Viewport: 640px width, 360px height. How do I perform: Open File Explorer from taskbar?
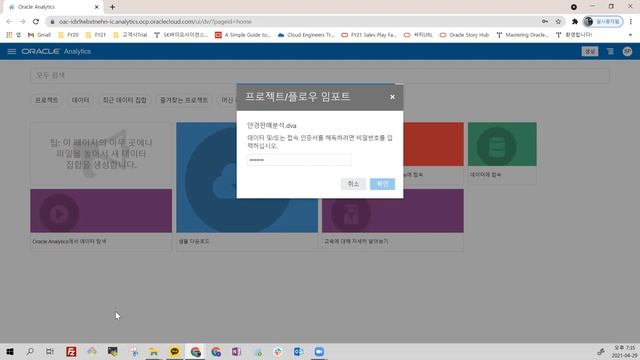coord(154,351)
